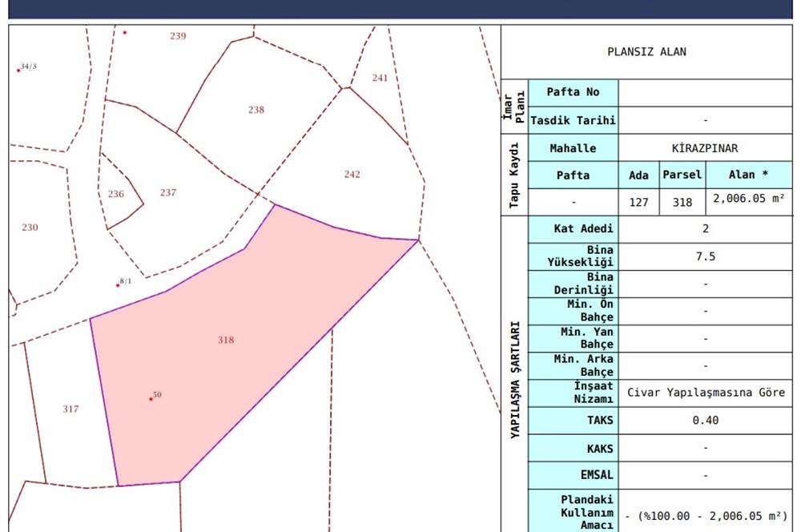Click the PLANSIZ ALAN title cell
Image resolution: width=801 pixels, height=532 pixels.
646,52
